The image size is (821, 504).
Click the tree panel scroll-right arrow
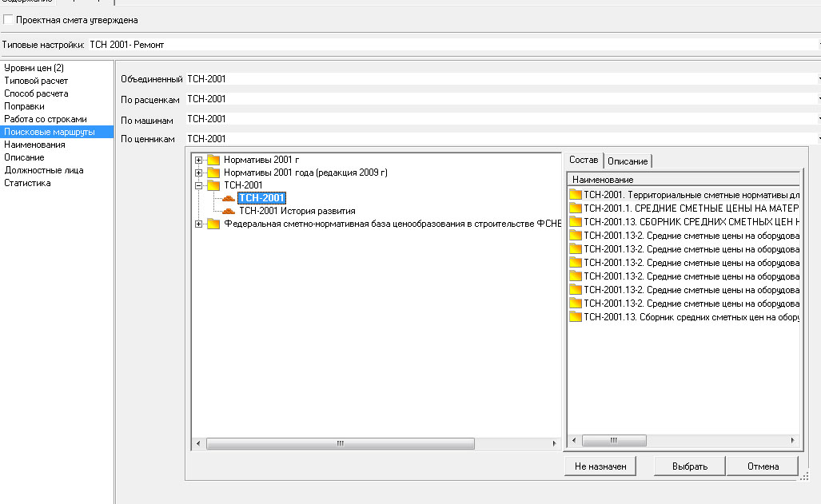point(555,443)
